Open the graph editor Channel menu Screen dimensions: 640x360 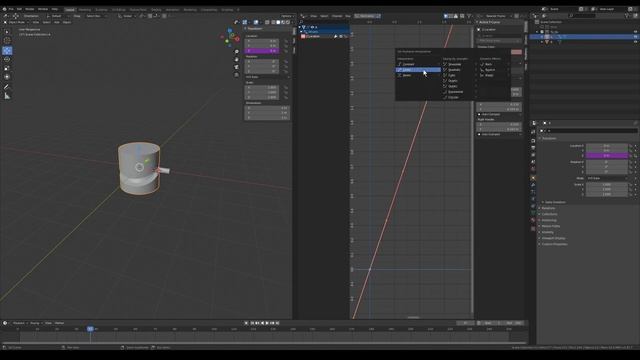pos(337,16)
